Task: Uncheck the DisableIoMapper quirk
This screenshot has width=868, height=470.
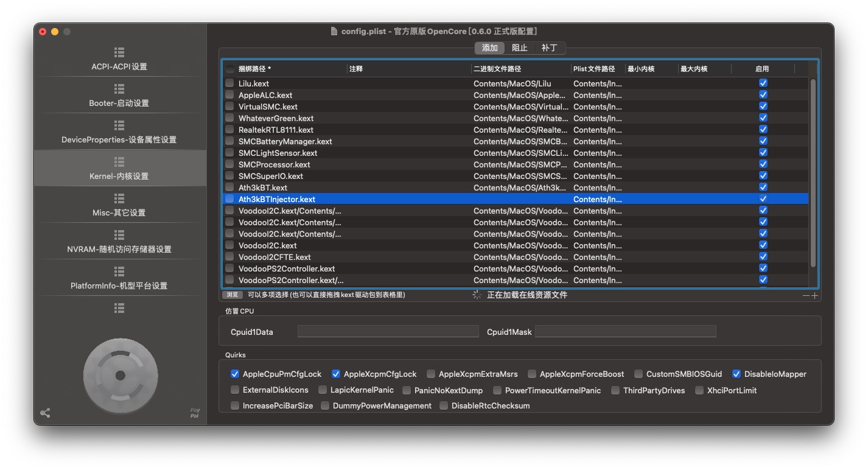Action: click(x=737, y=374)
